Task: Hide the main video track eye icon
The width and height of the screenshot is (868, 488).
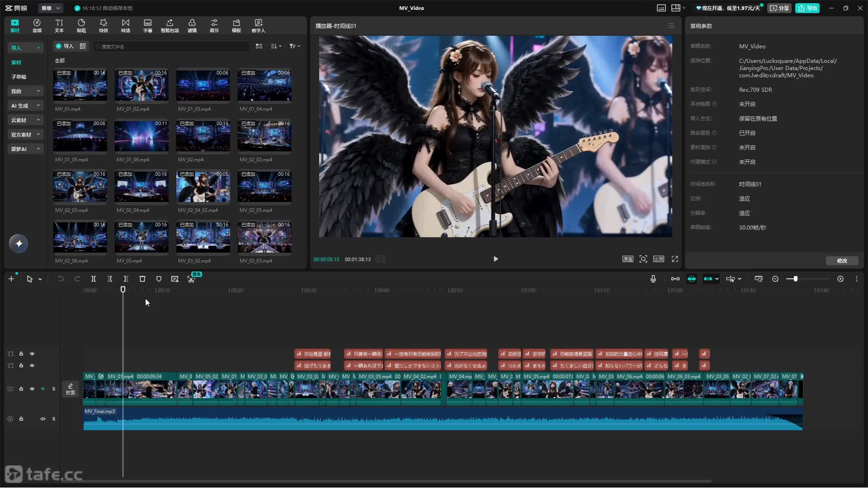Action: (32, 389)
